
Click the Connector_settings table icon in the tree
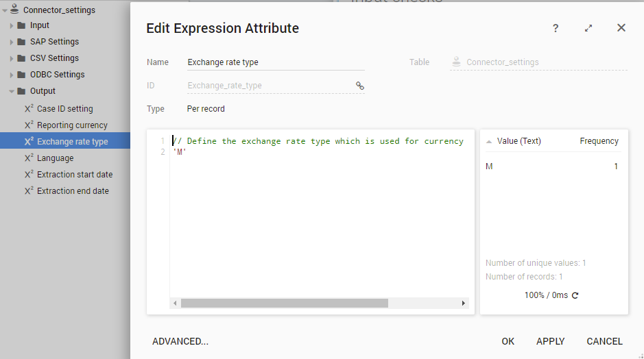click(15, 10)
